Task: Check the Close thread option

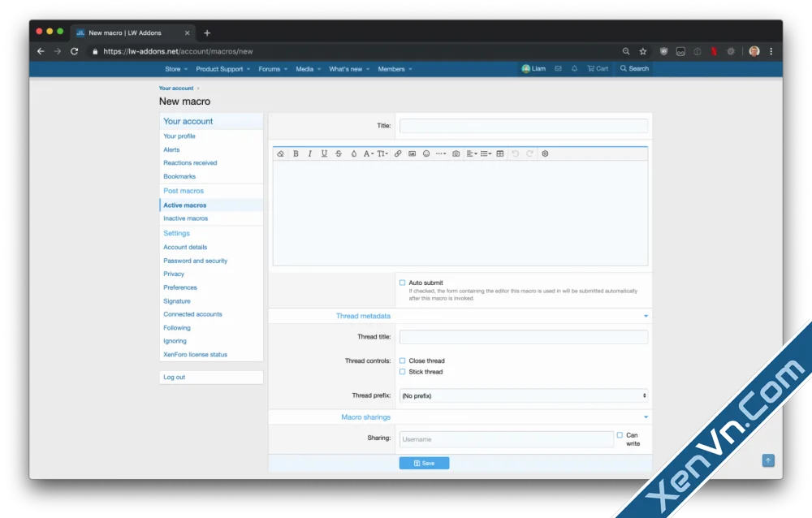Action: pos(402,360)
